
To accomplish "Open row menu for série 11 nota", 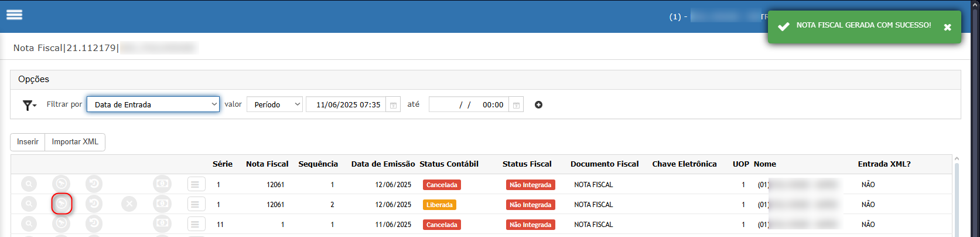I will pos(196,224).
